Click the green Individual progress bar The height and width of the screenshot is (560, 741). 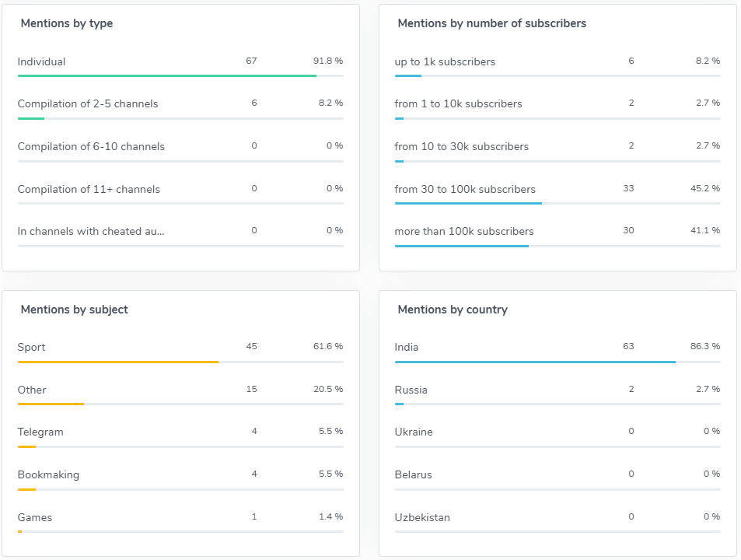pos(166,75)
